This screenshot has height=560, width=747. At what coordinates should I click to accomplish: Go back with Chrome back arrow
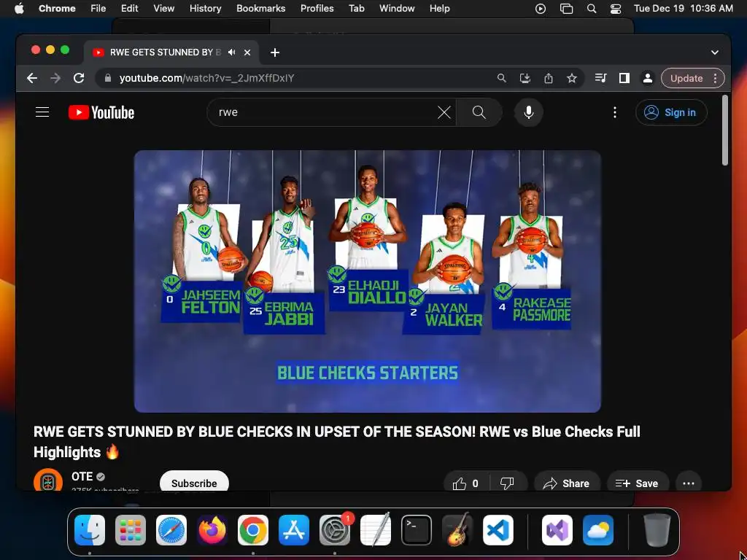click(32, 78)
